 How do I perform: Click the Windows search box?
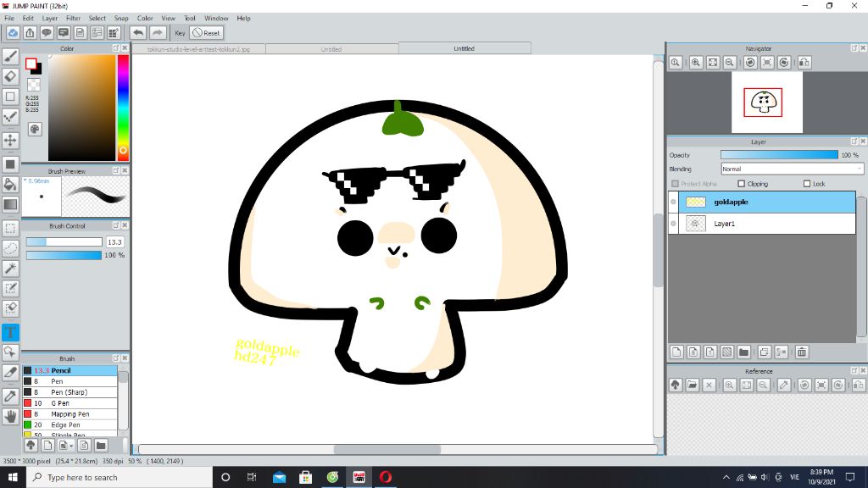(x=120, y=477)
